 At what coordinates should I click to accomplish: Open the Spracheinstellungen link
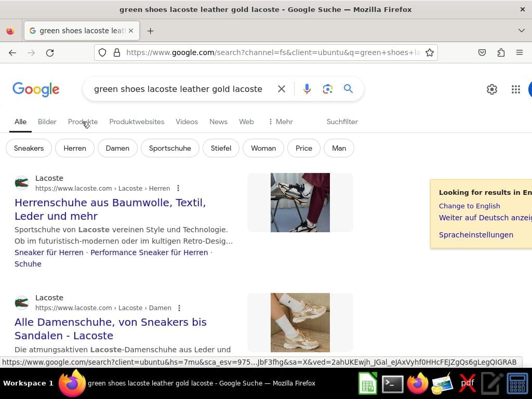point(476,235)
